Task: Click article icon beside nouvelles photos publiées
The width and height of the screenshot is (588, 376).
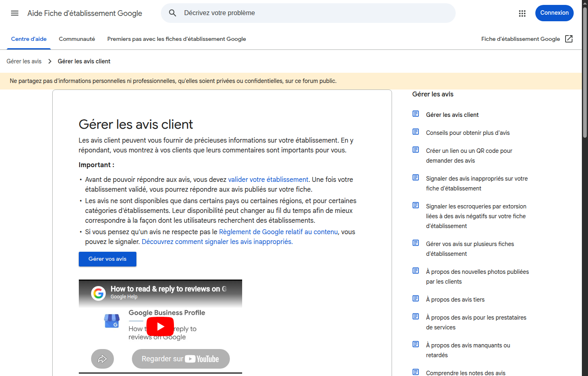Action: 416,271
